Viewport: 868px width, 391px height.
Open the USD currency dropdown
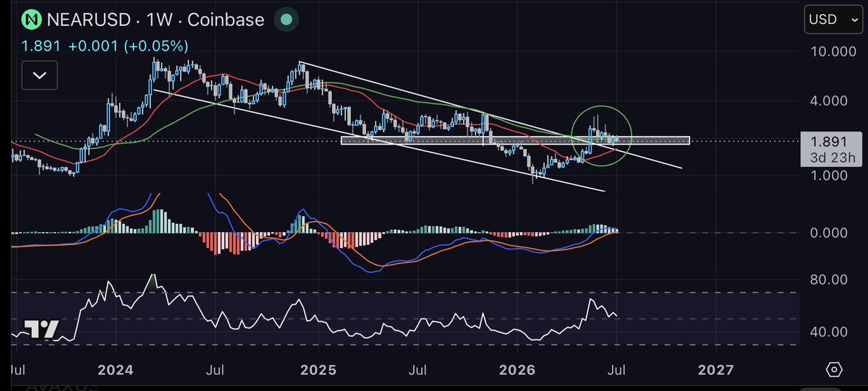pos(833,20)
